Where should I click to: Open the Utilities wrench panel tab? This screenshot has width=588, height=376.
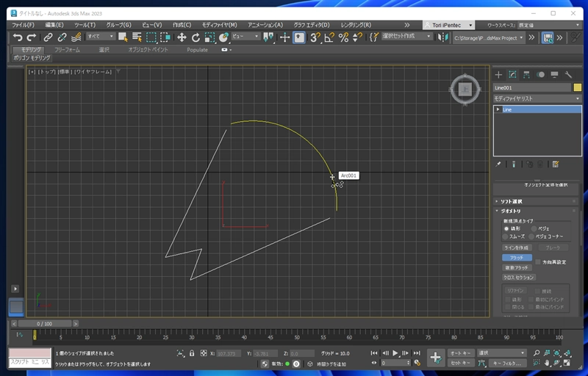point(569,74)
